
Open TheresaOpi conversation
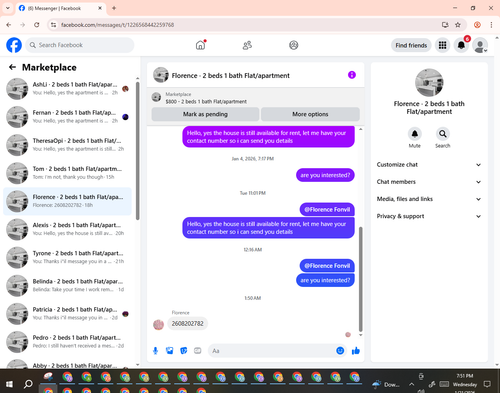(x=68, y=145)
